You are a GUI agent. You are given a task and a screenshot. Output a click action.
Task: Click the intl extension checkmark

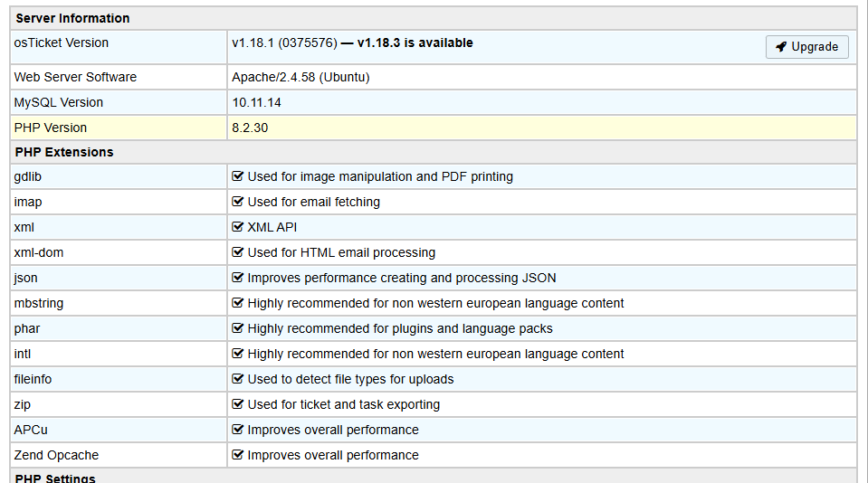(238, 354)
